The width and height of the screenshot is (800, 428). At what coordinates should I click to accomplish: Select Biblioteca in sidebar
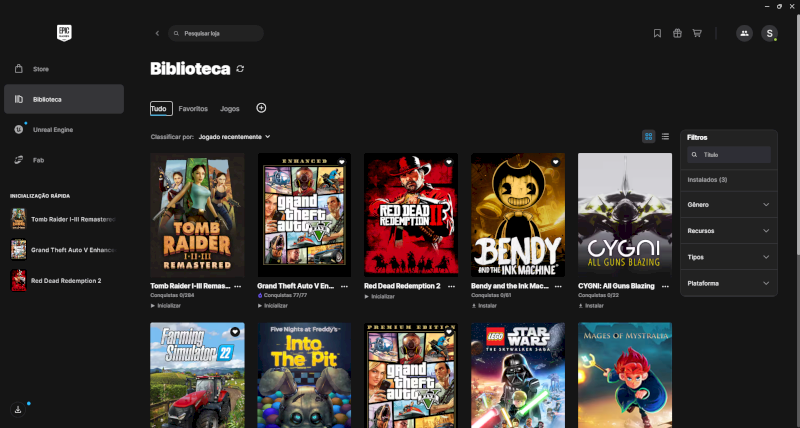[x=64, y=99]
